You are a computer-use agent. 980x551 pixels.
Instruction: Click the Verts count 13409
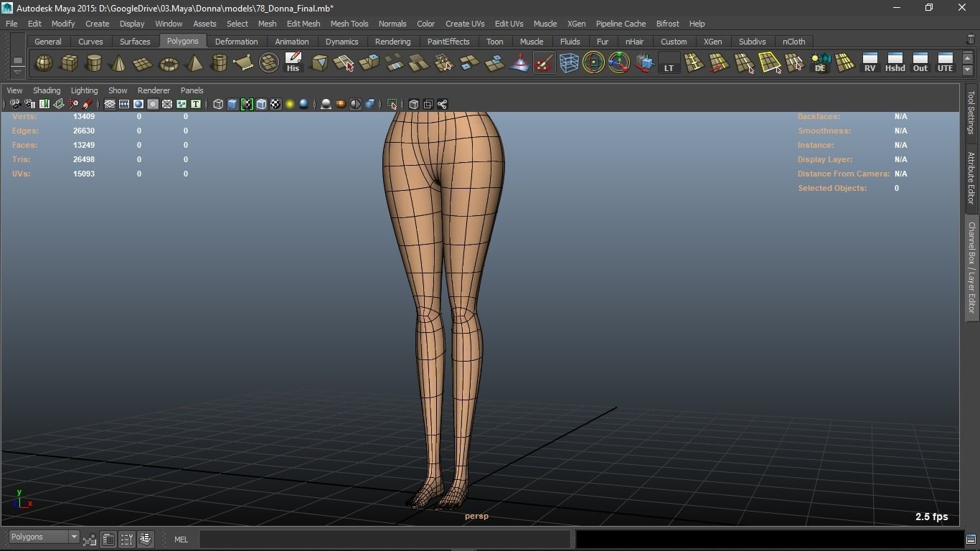coord(84,116)
